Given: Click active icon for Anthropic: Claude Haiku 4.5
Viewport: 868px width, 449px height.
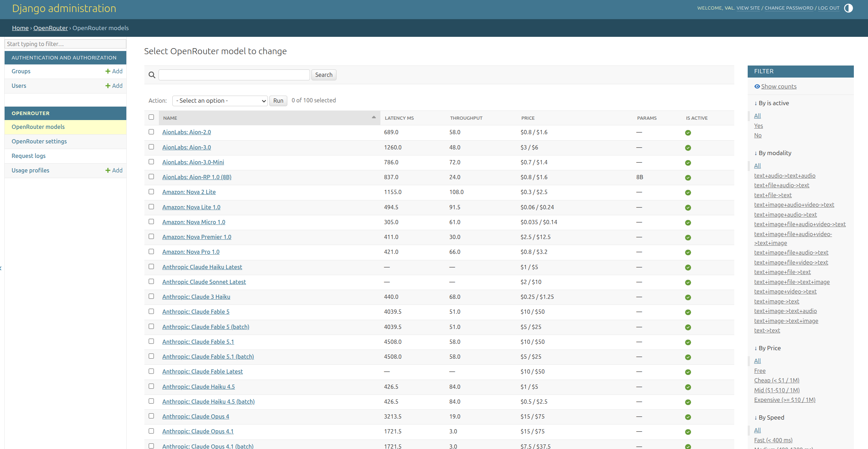Looking at the screenshot, I should coord(688,387).
